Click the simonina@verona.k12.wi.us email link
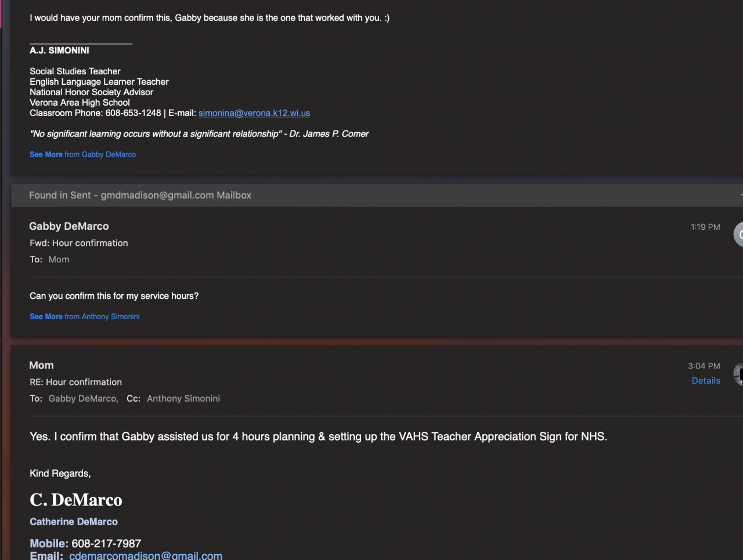The image size is (743, 560). 254,113
